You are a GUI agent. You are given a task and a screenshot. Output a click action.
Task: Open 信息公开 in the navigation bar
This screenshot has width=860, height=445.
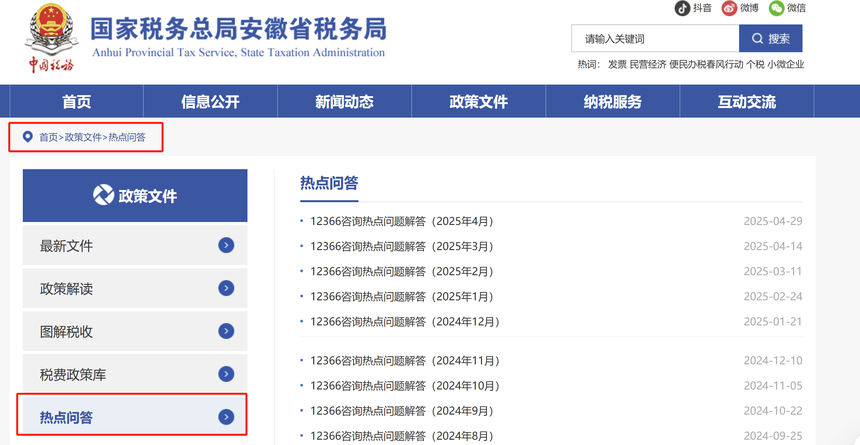[211, 102]
